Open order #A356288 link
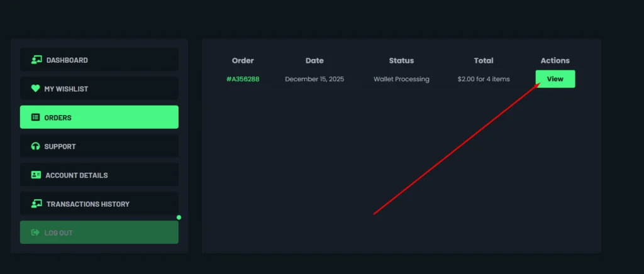This screenshot has width=644, height=274. pos(243,79)
